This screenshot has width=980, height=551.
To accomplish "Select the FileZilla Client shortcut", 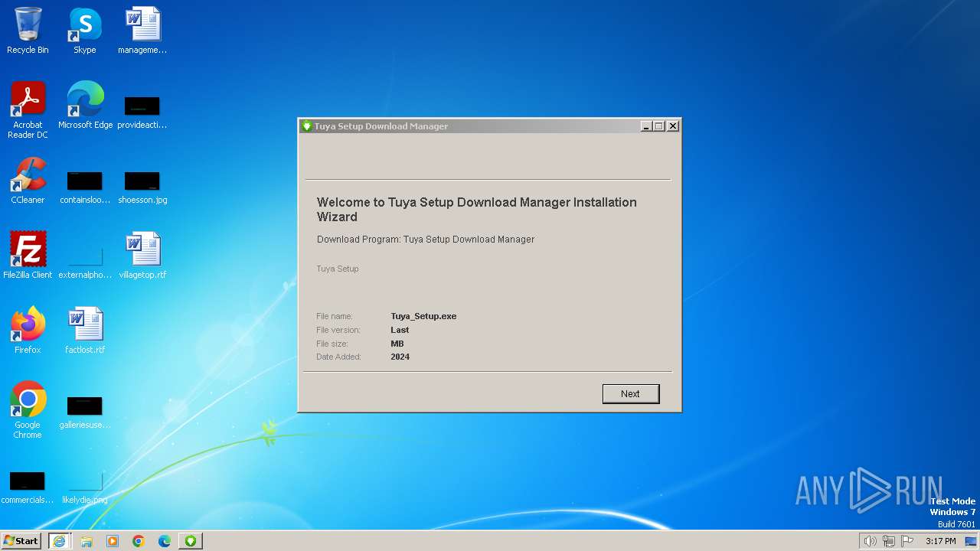I will point(28,256).
